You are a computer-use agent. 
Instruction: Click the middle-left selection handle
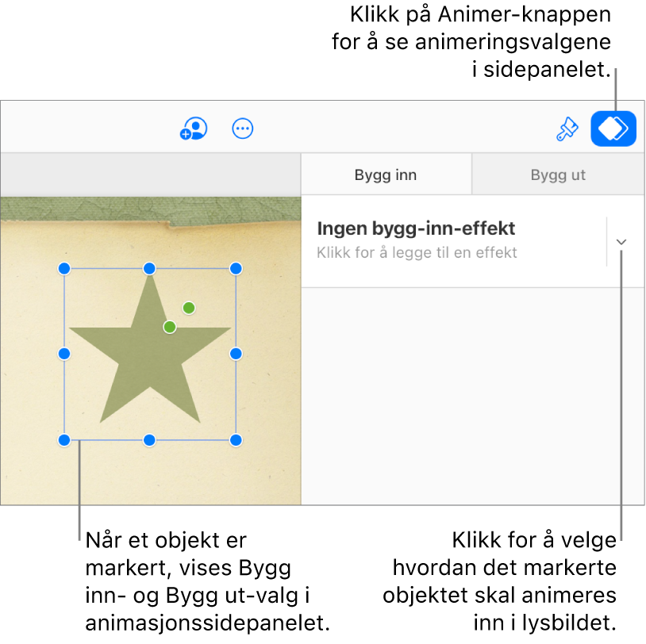click(65, 354)
